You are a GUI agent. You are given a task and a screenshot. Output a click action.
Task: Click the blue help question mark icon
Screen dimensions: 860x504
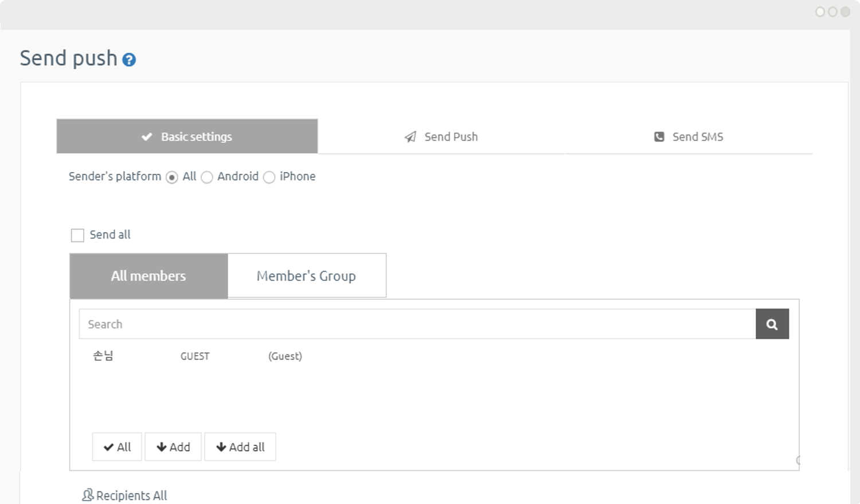[130, 60]
